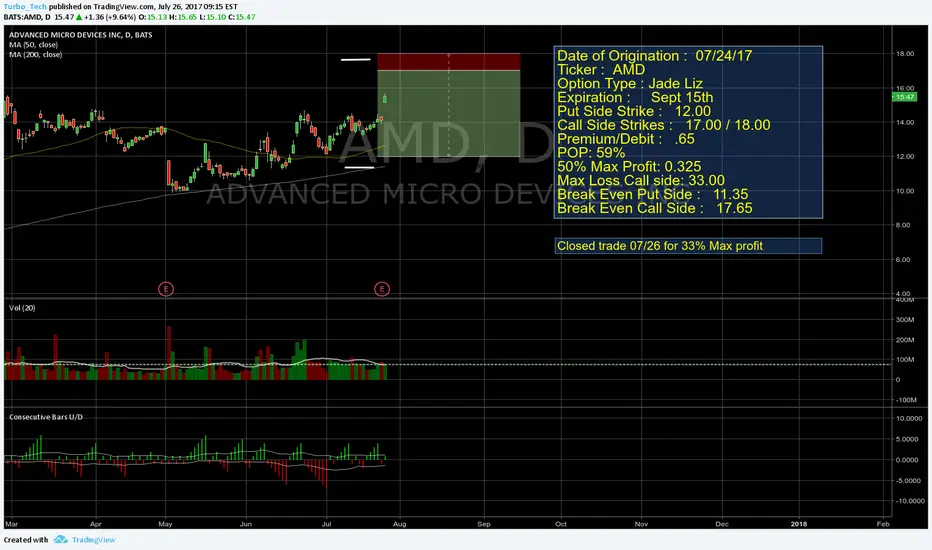
Task: Click the -5.0000 label on the Consecutive Bars axis
Action: click(x=909, y=480)
